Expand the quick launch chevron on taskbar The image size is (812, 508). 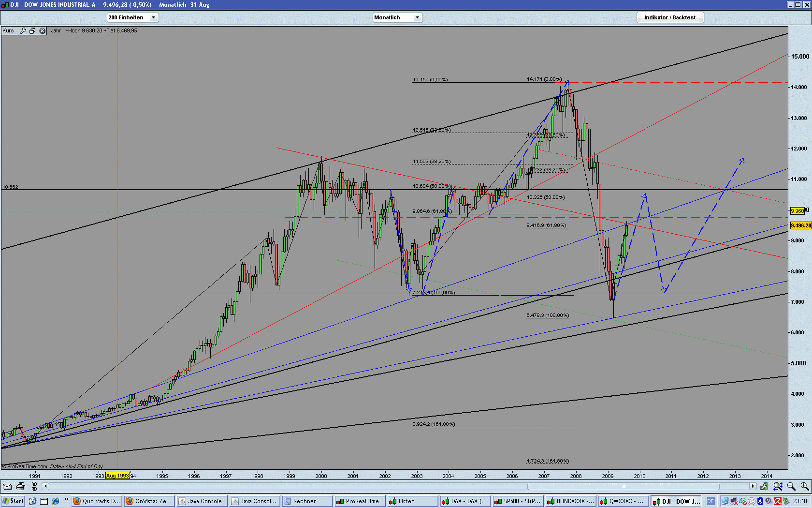[65, 501]
